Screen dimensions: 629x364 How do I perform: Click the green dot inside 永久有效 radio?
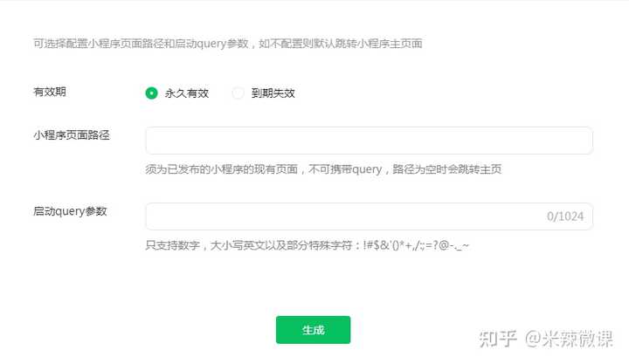(x=151, y=93)
